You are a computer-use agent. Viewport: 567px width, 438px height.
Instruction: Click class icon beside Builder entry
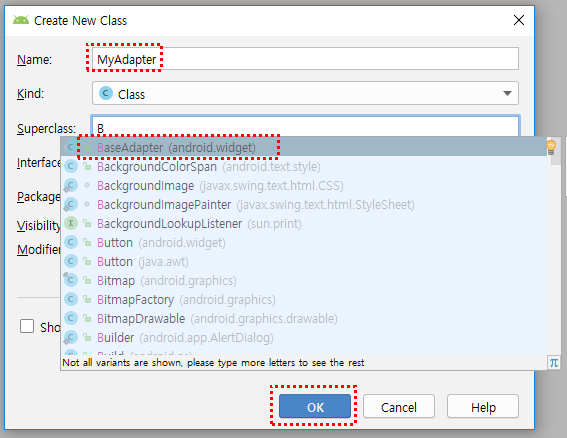pyautogui.click(x=70, y=337)
